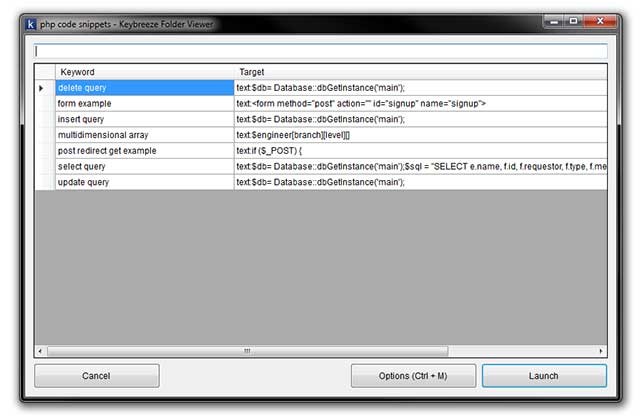
Task: Click the horizontal scrollbar thumb
Action: (x=247, y=351)
